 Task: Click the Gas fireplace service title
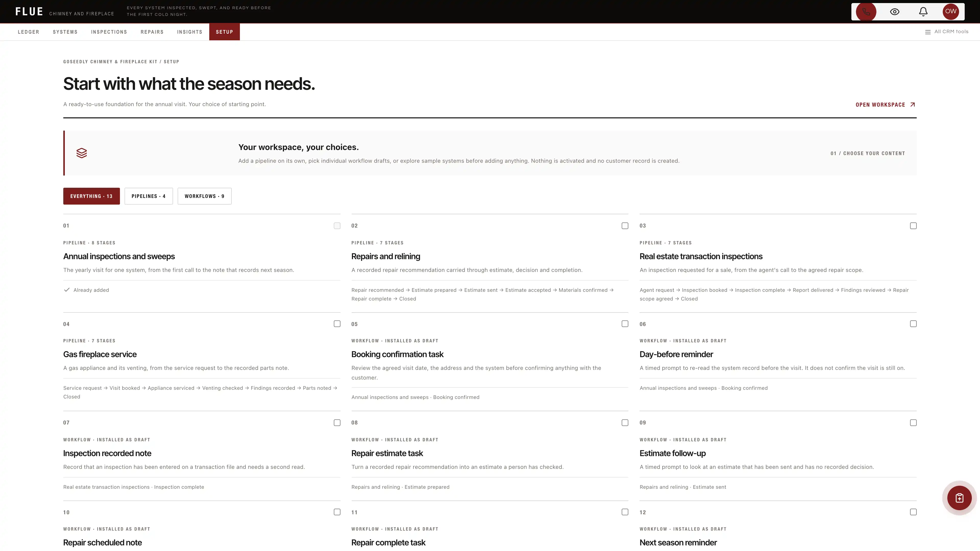tap(100, 354)
